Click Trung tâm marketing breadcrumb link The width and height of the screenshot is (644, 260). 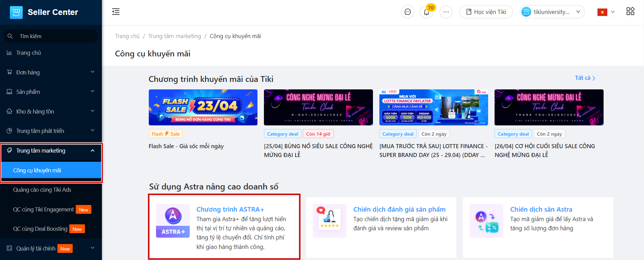(x=175, y=36)
